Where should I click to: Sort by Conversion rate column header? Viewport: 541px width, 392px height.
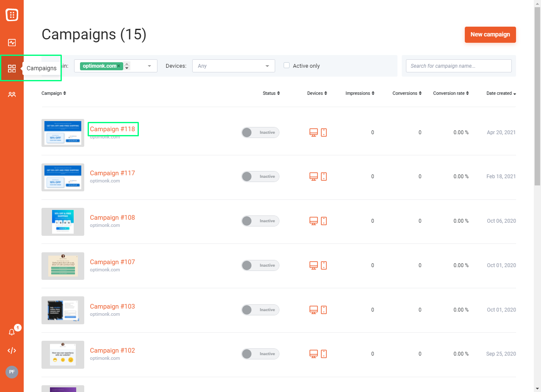[451, 93]
